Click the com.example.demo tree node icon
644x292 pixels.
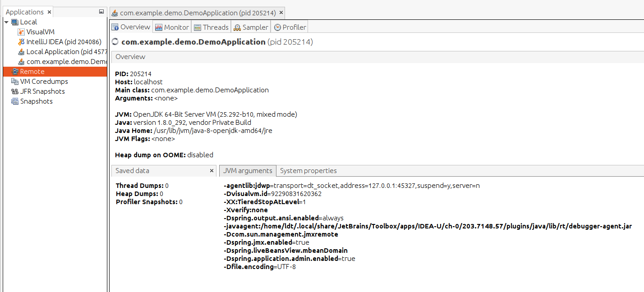click(x=21, y=62)
